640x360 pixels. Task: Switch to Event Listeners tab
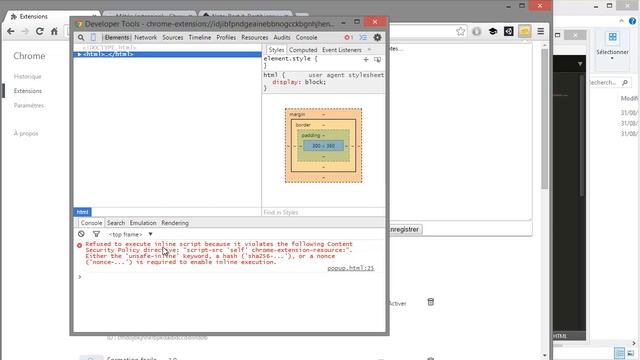tap(342, 50)
